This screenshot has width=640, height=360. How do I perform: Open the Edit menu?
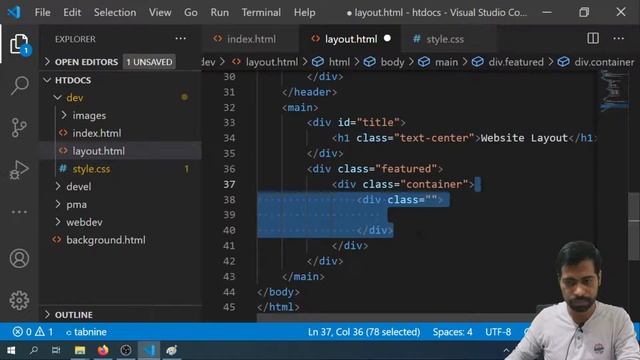click(x=72, y=12)
